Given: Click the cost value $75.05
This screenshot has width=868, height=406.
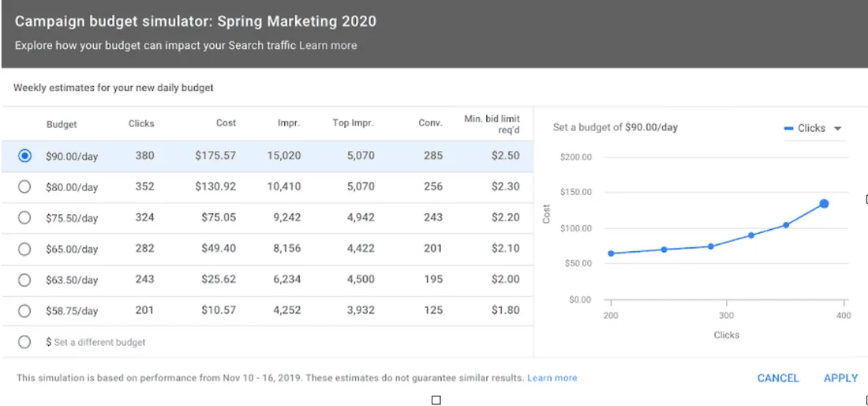Looking at the screenshot, I should pos(219,218).
